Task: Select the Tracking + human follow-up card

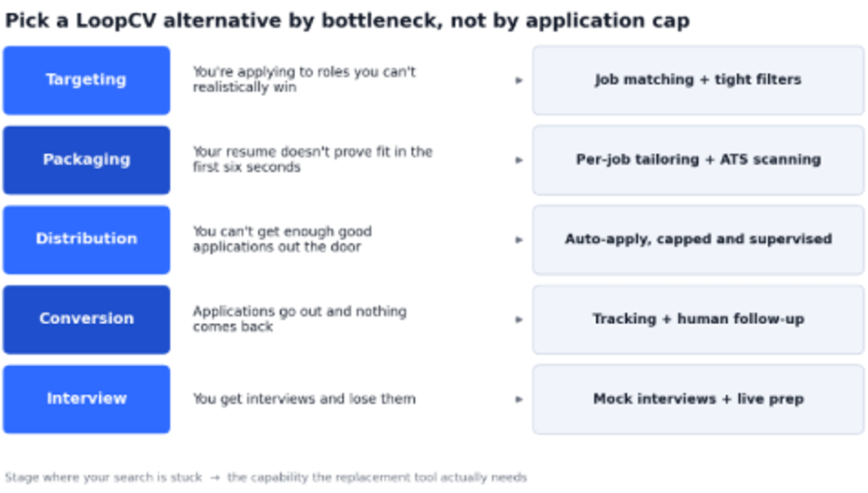Action: click(x=698, y=319)
